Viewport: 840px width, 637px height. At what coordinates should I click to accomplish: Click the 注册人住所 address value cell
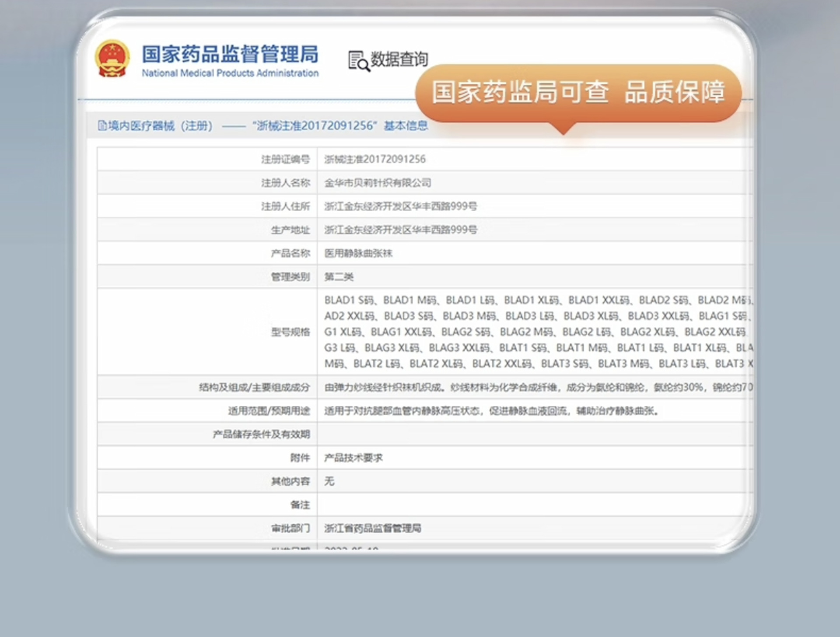pyautogui.click(x=400, y=206)
